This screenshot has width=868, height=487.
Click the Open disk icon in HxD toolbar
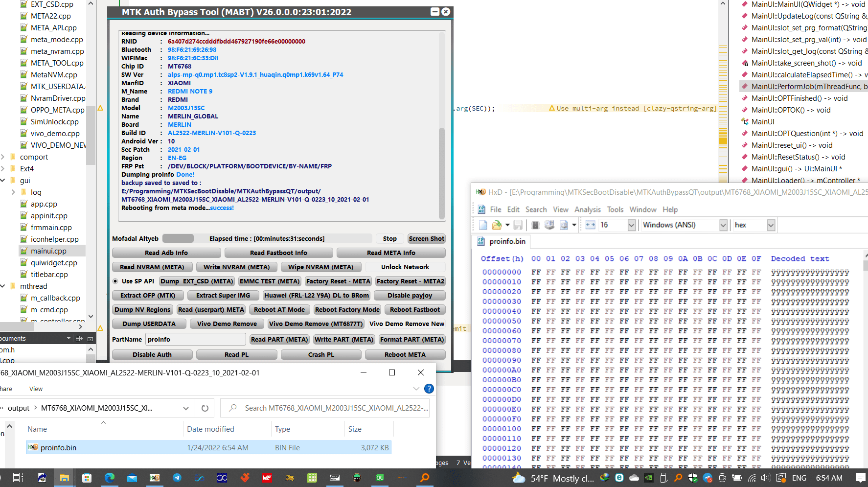(549, 225)
